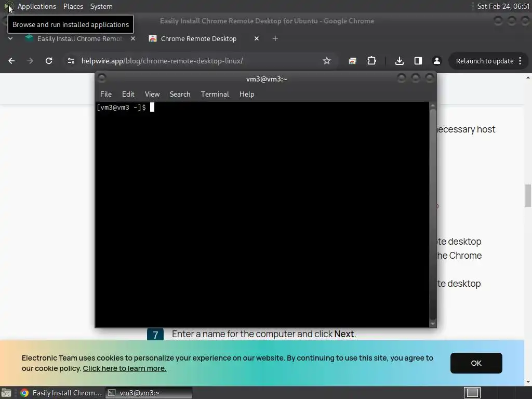Screen dimensions: 532x399
Task: Click the Chrome page scrollbar thumb
Action: [x=528, y=195]
